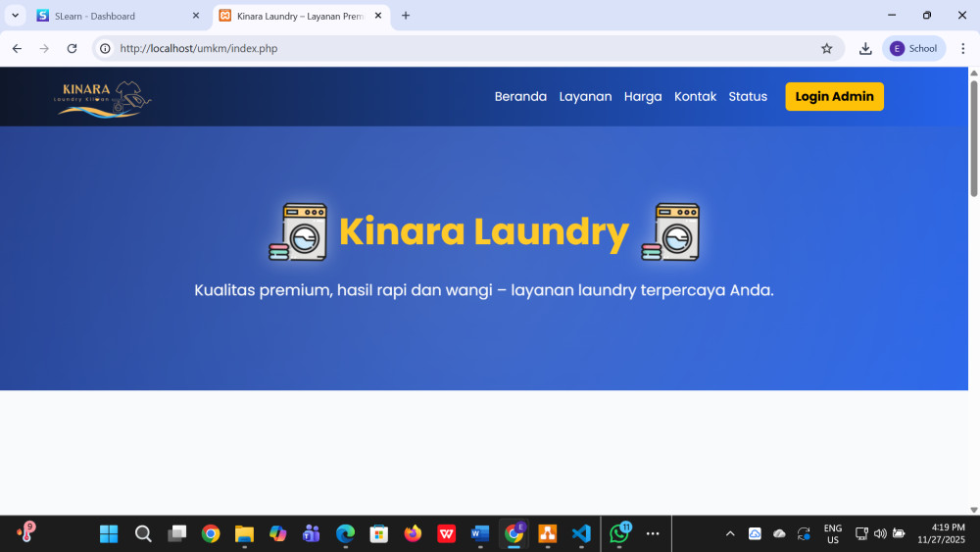Viewport: 980px width, 552px height.
Task: Show hidden system tray icons chevron
Action: point(729,533)
